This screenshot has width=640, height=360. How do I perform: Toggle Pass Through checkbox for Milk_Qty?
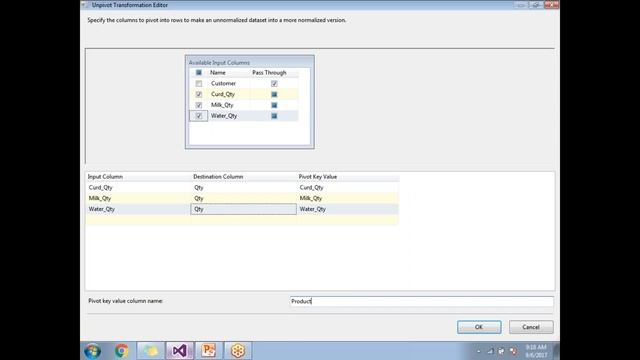pos(274,105)
